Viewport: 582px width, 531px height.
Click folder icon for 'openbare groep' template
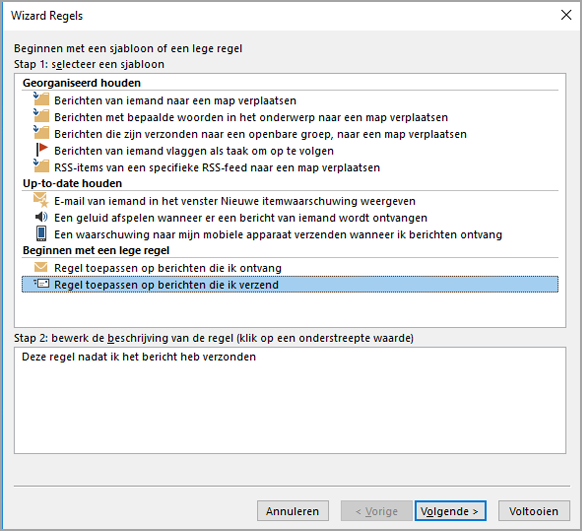41,133
